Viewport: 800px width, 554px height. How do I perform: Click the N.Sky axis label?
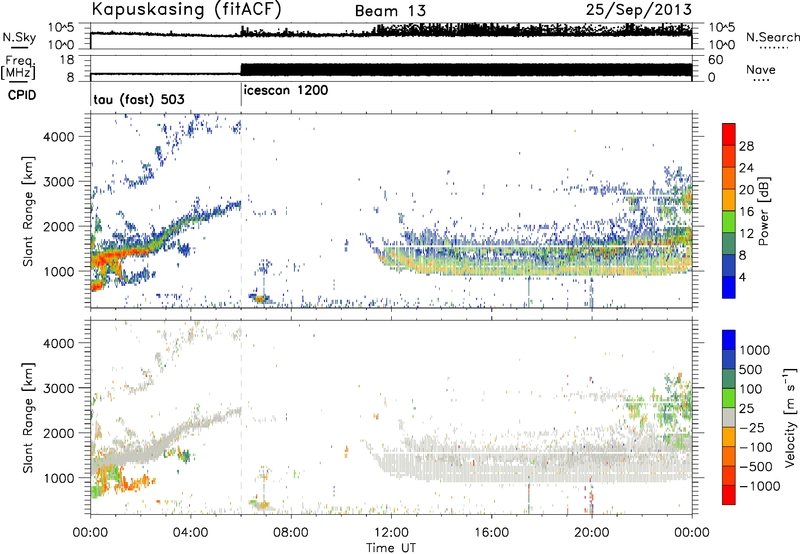pos(19,38)
